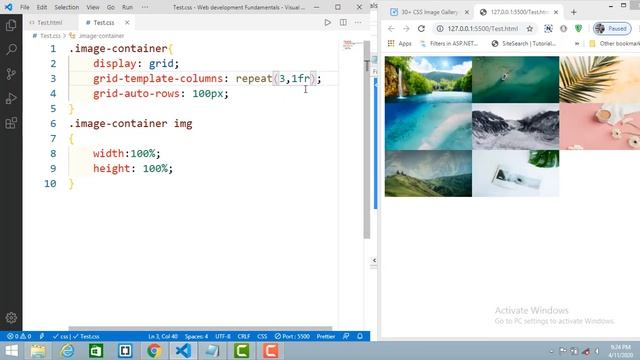Open a new Chrome tab
This screenshot has height=360, width=640.
coord(573,12)
